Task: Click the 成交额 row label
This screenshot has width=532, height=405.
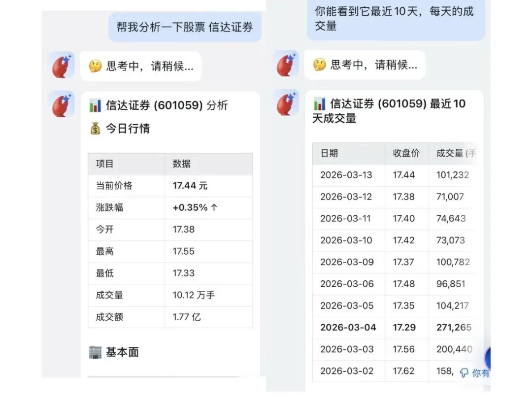Action: click(109, 317)
